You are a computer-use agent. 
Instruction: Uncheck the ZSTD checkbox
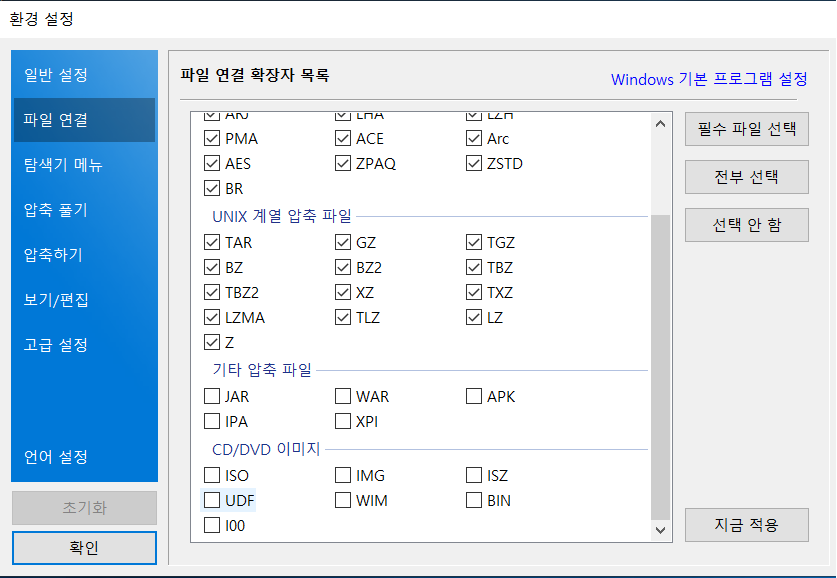474,163
